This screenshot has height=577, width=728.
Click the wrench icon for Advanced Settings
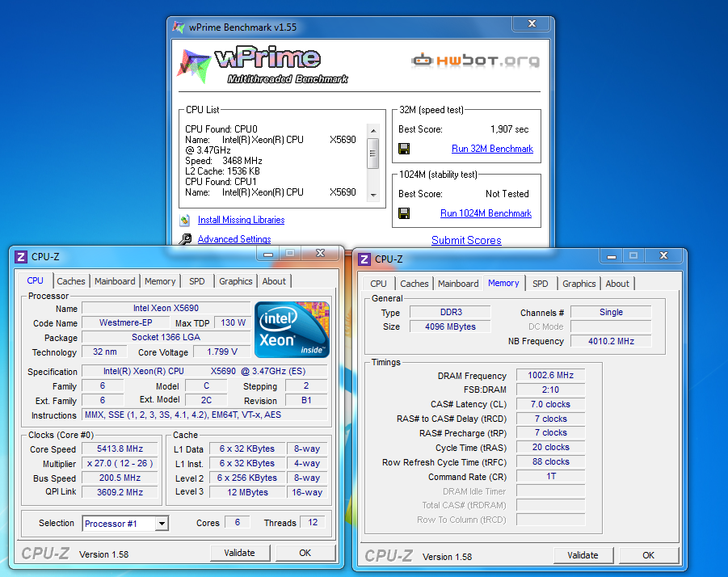pos(185,239)
